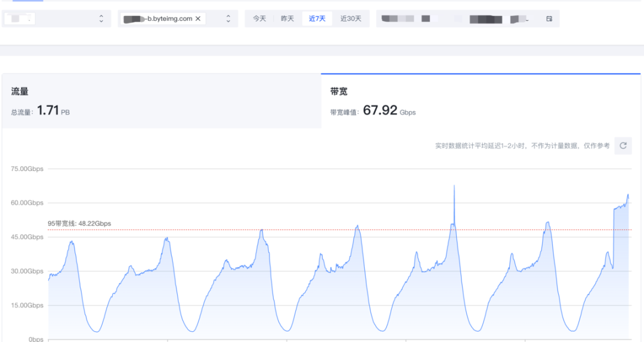Click the b.byteimg.com domain tag text
Viewport: 644px width, 342px height.
(168, 18)
